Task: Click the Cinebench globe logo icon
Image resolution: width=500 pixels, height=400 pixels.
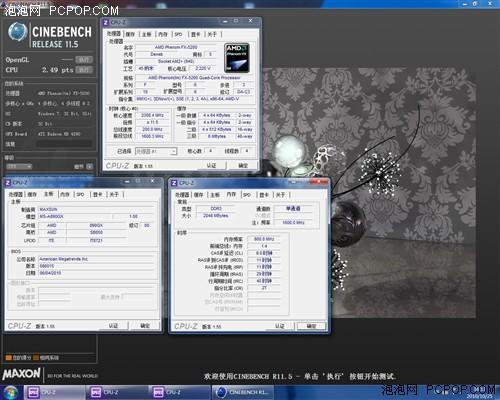Action: (x=17, y=33)
